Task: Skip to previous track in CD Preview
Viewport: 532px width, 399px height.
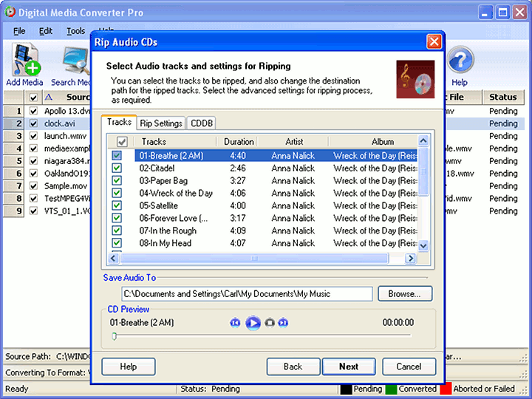Action: [235, 323]
